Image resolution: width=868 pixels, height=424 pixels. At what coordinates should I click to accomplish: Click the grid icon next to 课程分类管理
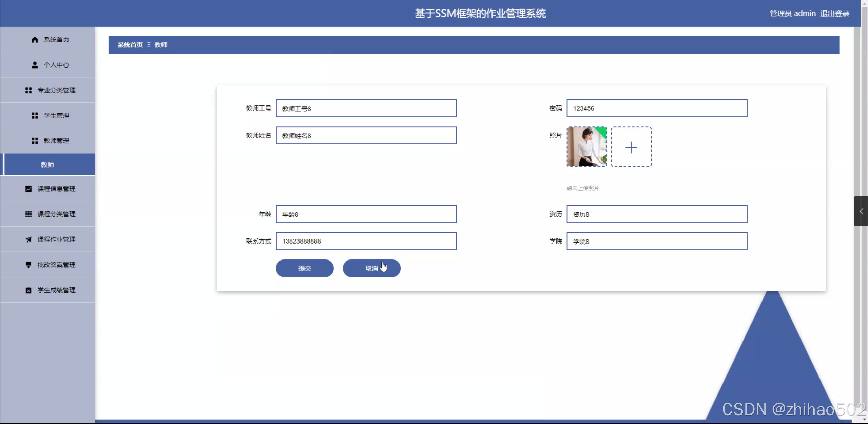click(28, 214)
